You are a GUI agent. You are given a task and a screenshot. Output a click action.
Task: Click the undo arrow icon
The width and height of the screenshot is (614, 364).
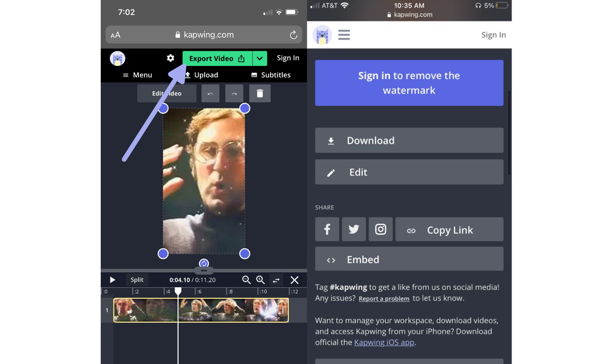tap(210, 93)
